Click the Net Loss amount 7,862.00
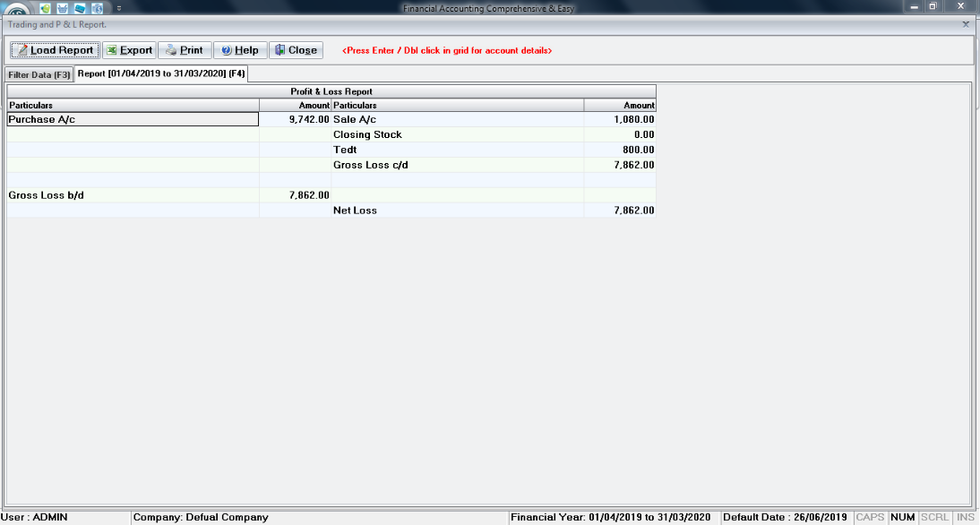Screen dimensions: 980x525 click(x=619, y=211)
